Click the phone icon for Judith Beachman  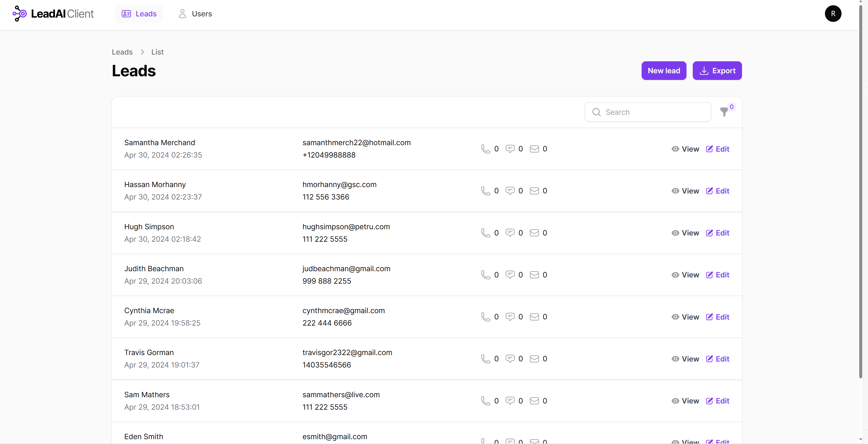pos(485,275)
